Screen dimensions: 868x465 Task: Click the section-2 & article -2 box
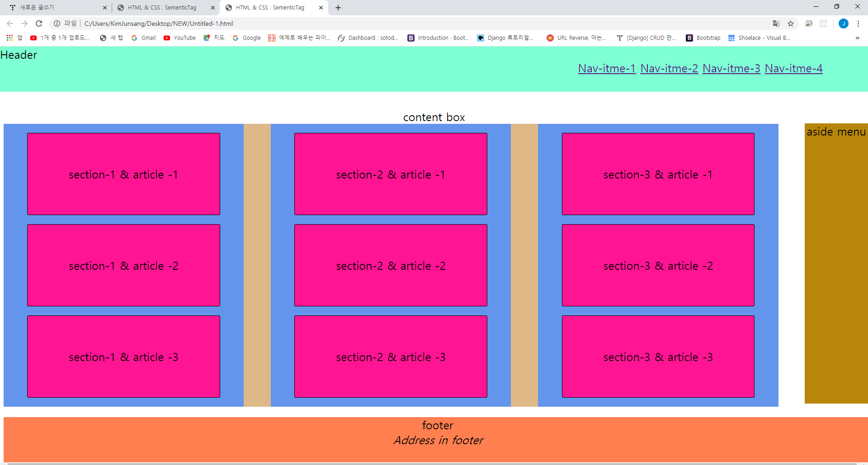391,265
